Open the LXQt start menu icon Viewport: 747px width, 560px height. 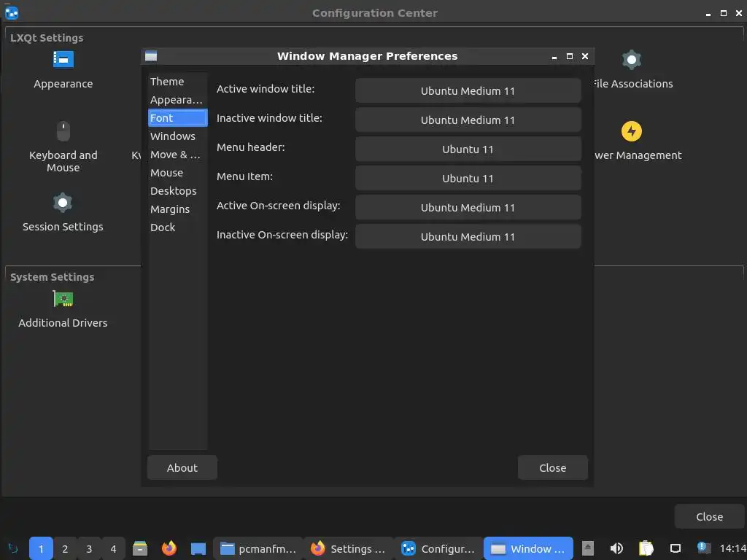(13, 548)
